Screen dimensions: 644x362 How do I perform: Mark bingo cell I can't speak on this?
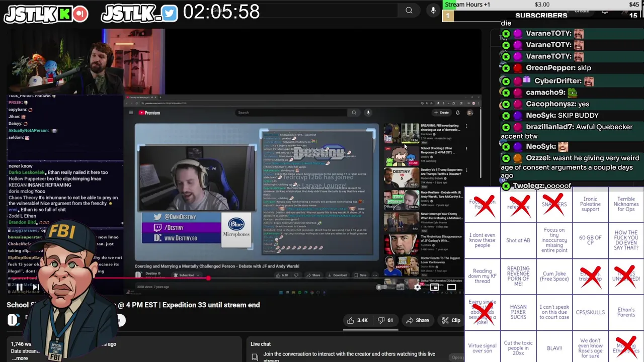554,312
